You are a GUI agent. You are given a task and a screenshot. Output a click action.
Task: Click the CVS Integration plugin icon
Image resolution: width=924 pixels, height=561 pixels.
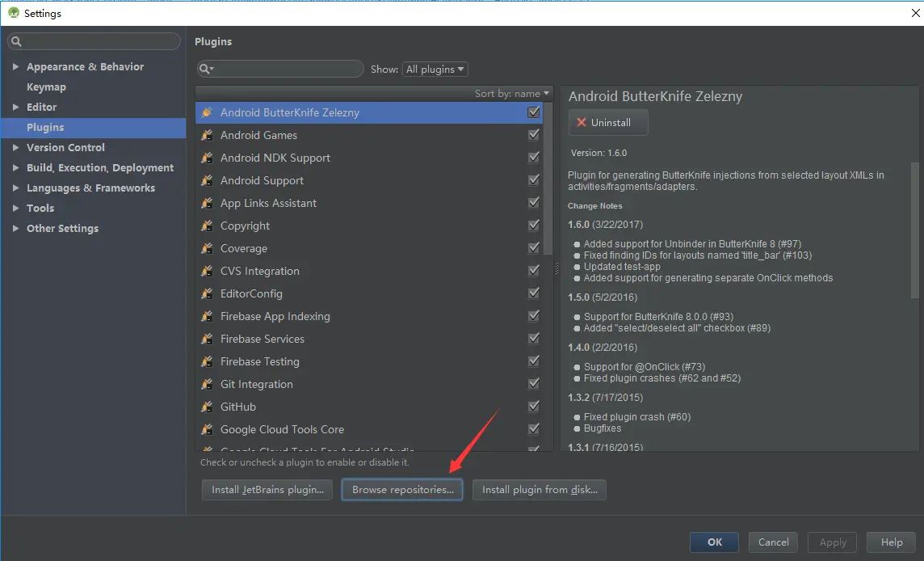(207, 271)
